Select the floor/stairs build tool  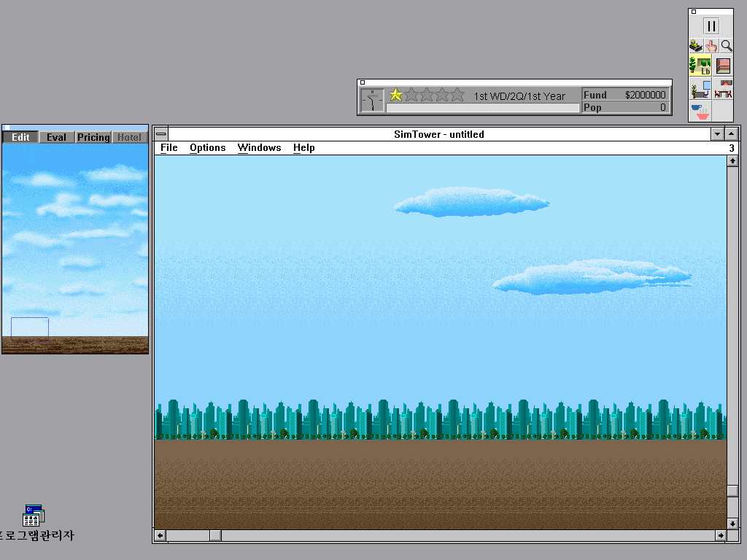[x=723, y=65]
